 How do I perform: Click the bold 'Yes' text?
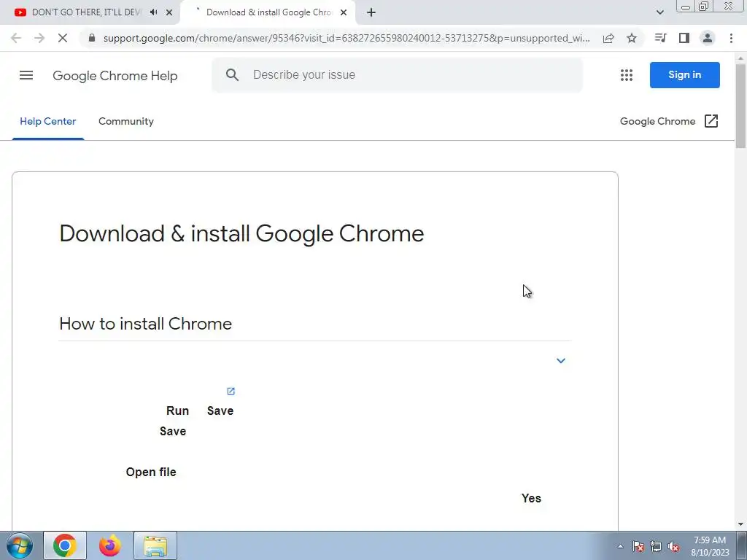pos(531,498)
